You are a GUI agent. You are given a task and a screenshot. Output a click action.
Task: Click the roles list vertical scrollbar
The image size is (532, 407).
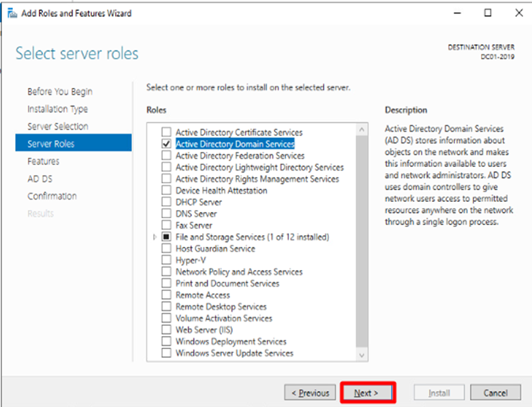(x=362, y=239)
